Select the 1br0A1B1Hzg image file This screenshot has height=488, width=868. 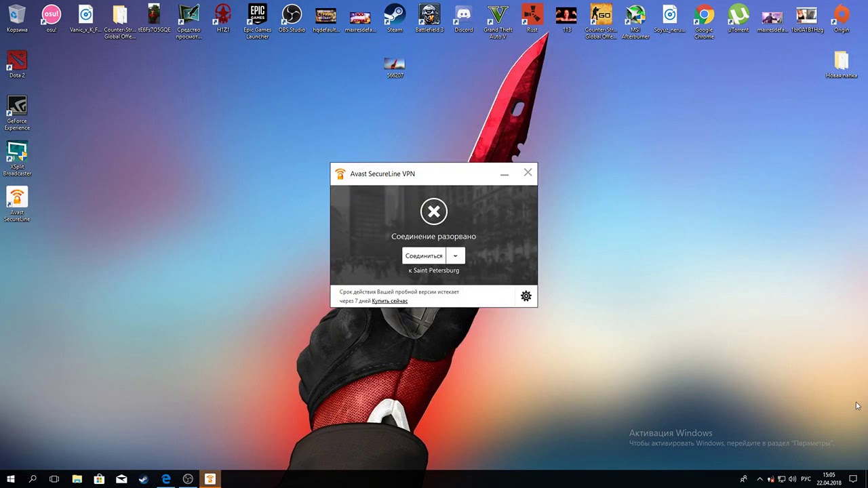tap(807, 19)
